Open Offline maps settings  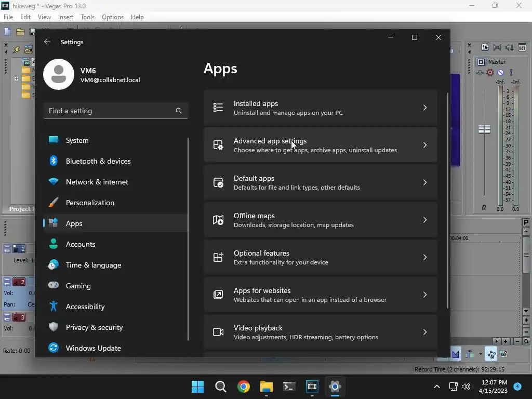pos(320,220)
